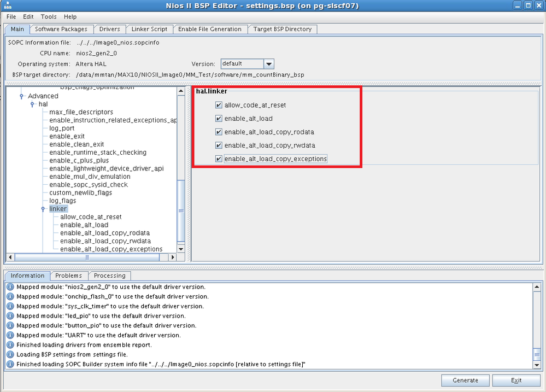Select the Information tab
546x392 pixels.
27,276
